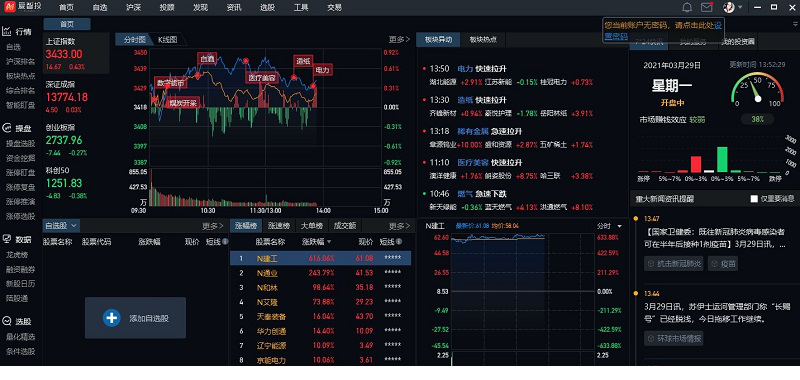Screen dimensions: 800x380
Task: Switch to the 板块热点 tab
Action: (483, 39)
